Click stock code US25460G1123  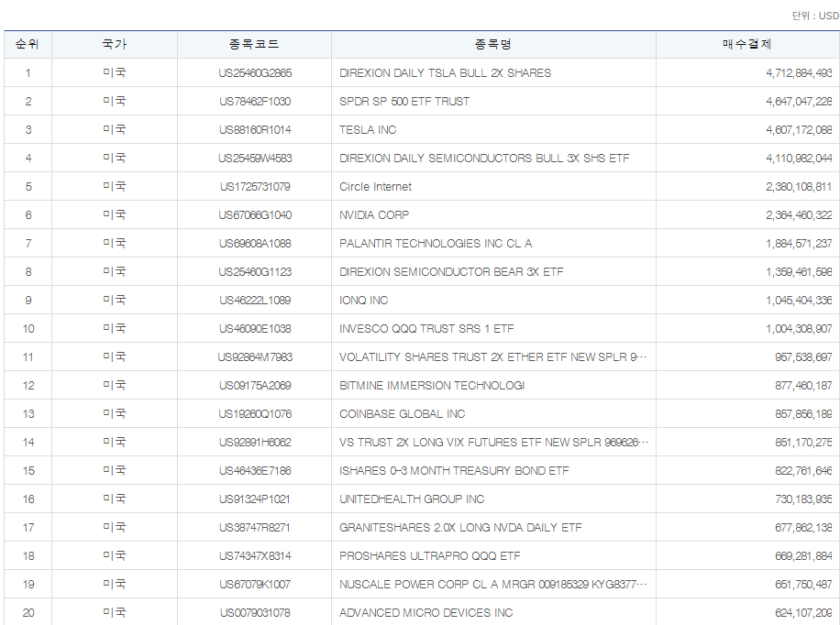(255, 271)
